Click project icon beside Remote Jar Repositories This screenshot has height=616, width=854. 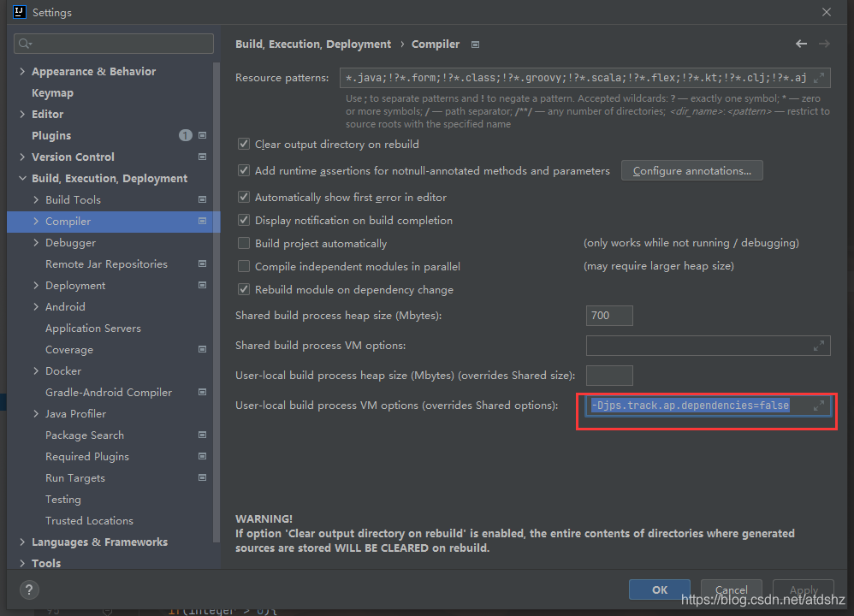[x=202, y=264]
